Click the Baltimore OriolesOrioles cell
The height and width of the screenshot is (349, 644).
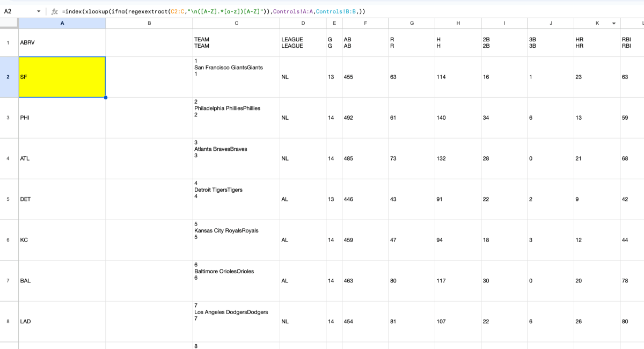coord(236,281)
